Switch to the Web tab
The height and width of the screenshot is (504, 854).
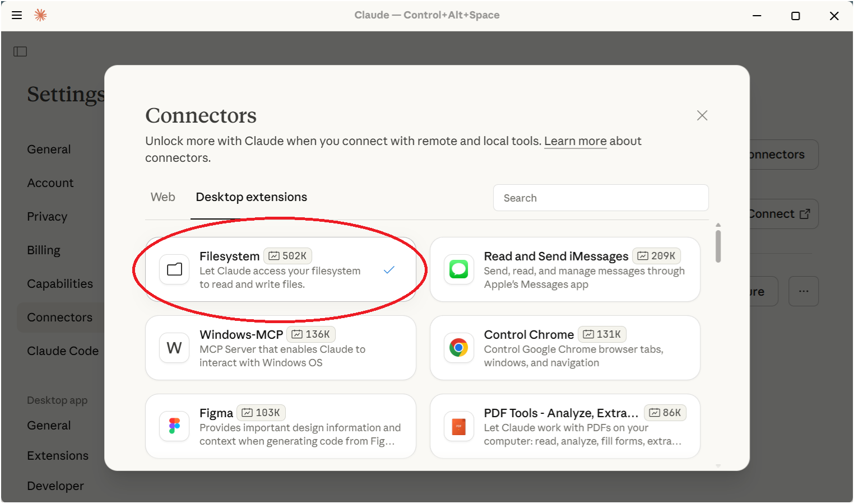tap(163, 197)
